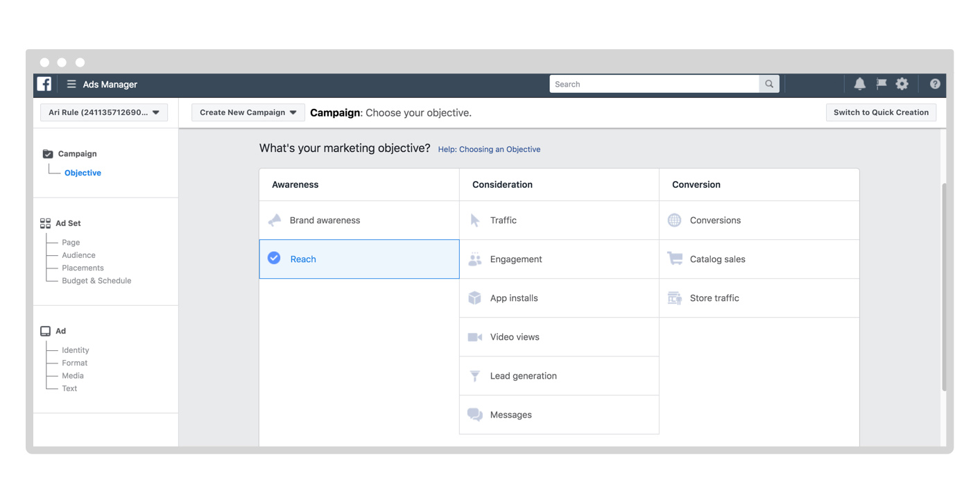Open the Ari Rule account dropdown
The height and width of the screenshot is (500, 980).
(x=104, y=112)
